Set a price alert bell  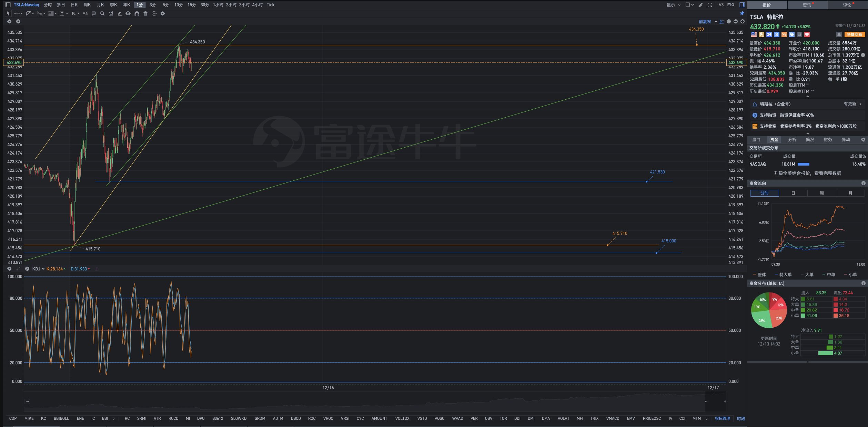[x=839, y=34]
